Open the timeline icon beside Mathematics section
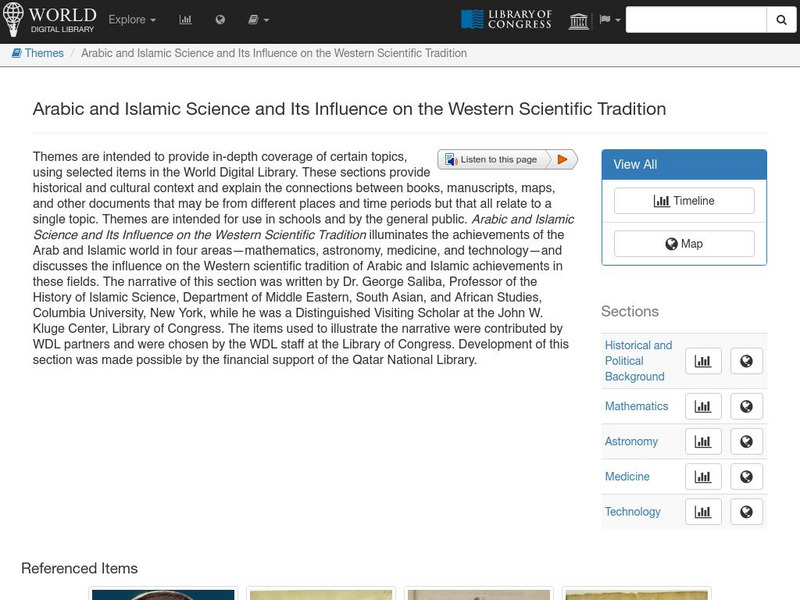 702,406
